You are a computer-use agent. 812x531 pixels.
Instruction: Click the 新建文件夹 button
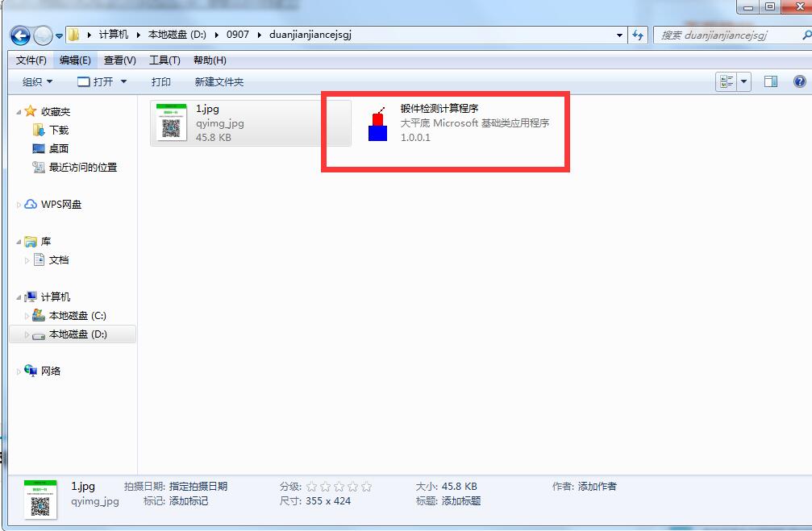click(219, 81)
